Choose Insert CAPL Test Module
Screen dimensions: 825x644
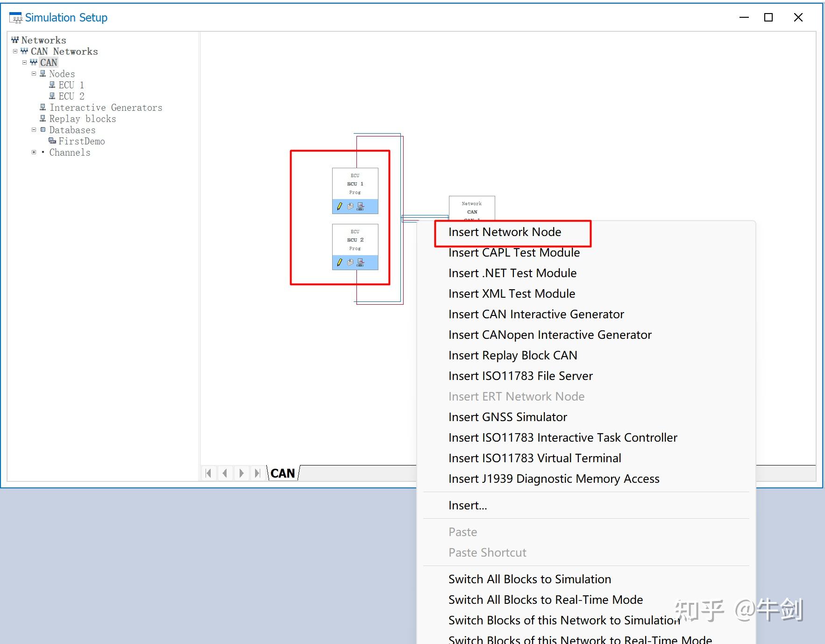click(x=514, y=252)
